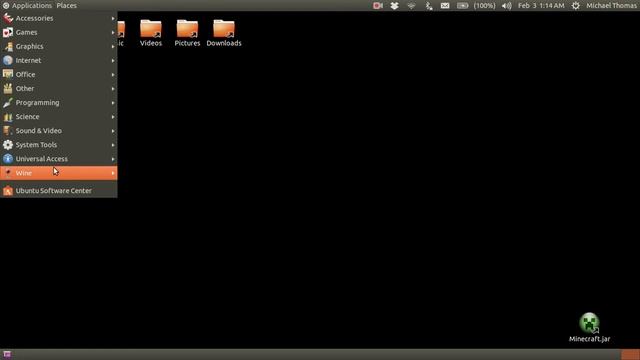Open the System Tools submenu
Image resolution: width=640 pixels, height=360 pixels.
59,145
